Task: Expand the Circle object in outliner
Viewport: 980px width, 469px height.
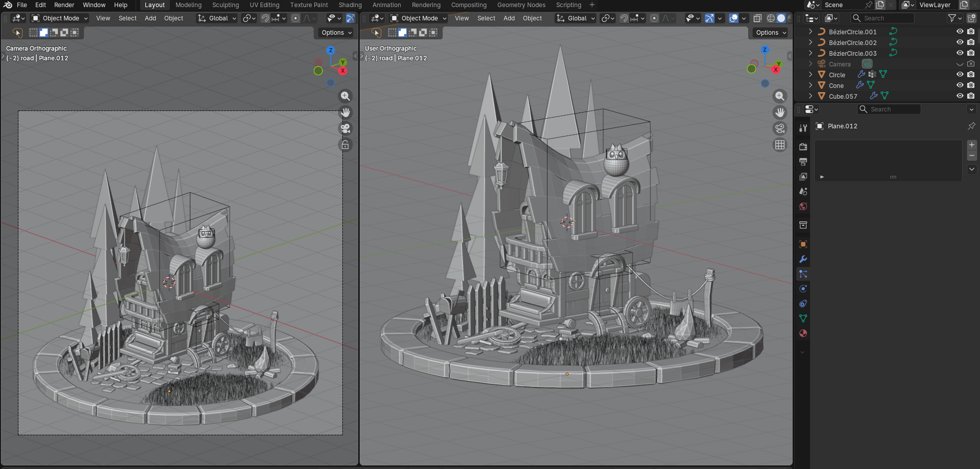Action: tap(810, 75)
